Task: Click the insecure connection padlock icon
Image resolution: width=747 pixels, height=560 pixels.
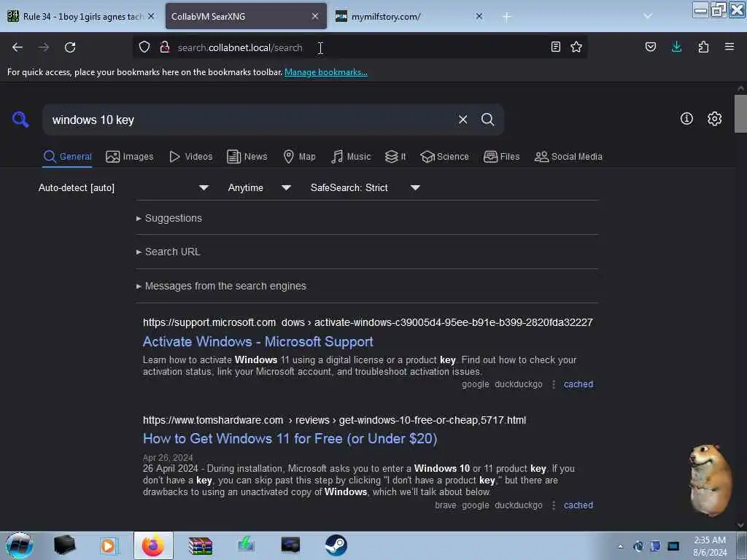Action: (x=165, y=47)
